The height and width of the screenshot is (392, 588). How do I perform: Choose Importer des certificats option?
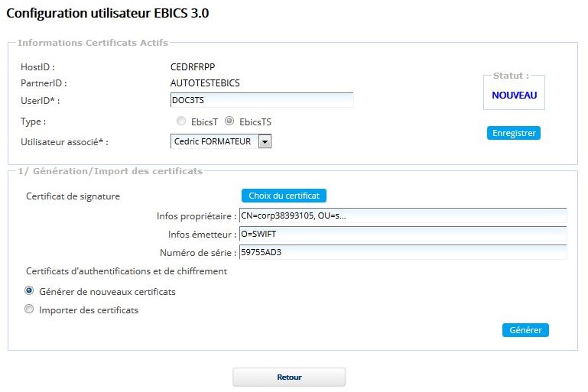pyautogui.click(x=30, y=310)
